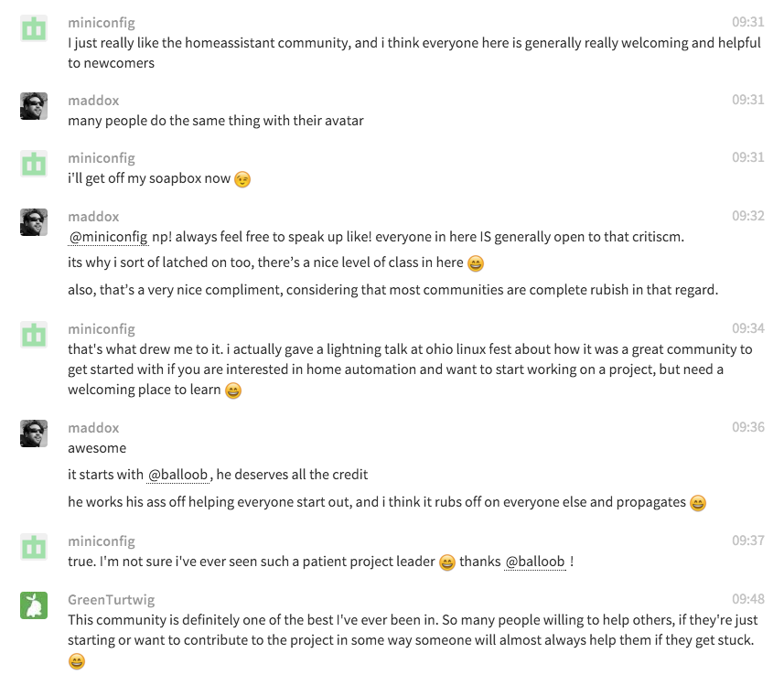Click GreenTurtwig's rabbit avatar icon
The width and height of the screenshot is (784, 685).
tap(33, 605)
